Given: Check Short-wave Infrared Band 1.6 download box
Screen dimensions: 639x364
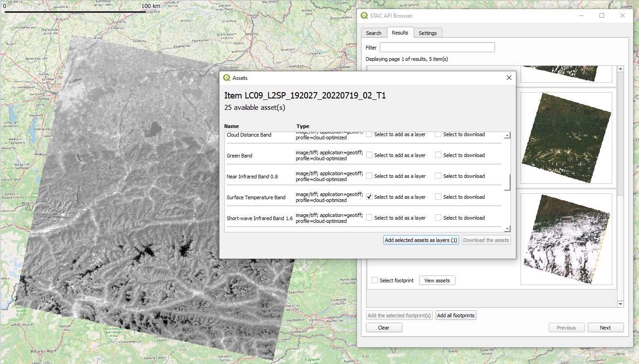Looking at the screenshot, I should pyautogui.click(x=438, y=218).
